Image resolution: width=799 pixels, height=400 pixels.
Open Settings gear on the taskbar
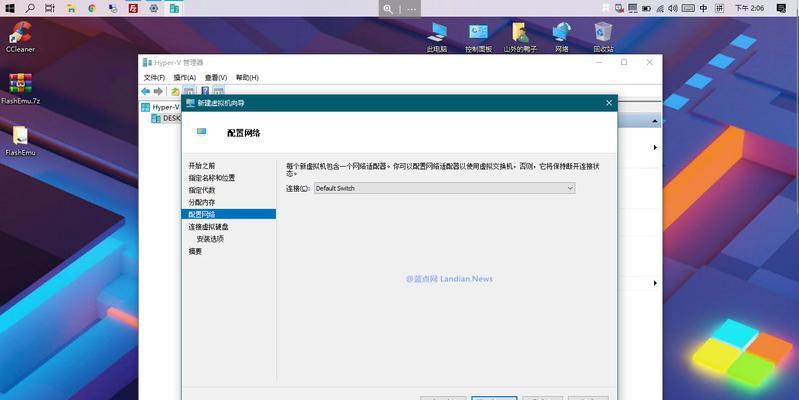click(153, 8)
